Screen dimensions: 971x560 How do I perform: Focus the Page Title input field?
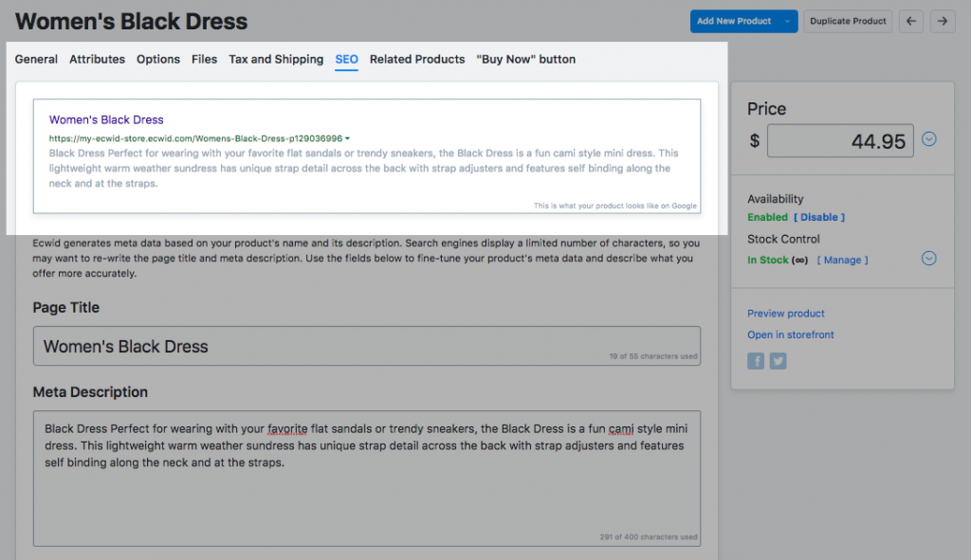pyautogui.click(x=367, y=346)
